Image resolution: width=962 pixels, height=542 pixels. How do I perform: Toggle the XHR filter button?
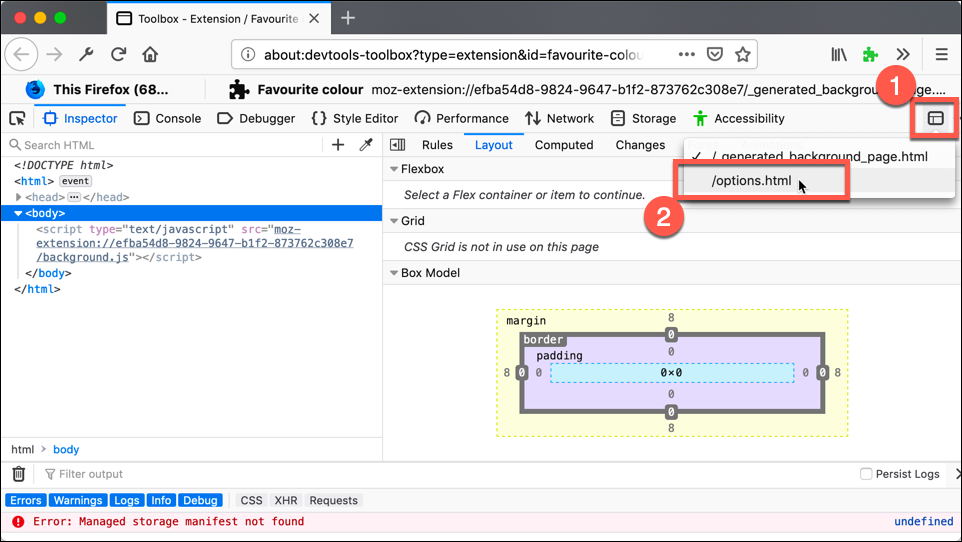[286, 500]
